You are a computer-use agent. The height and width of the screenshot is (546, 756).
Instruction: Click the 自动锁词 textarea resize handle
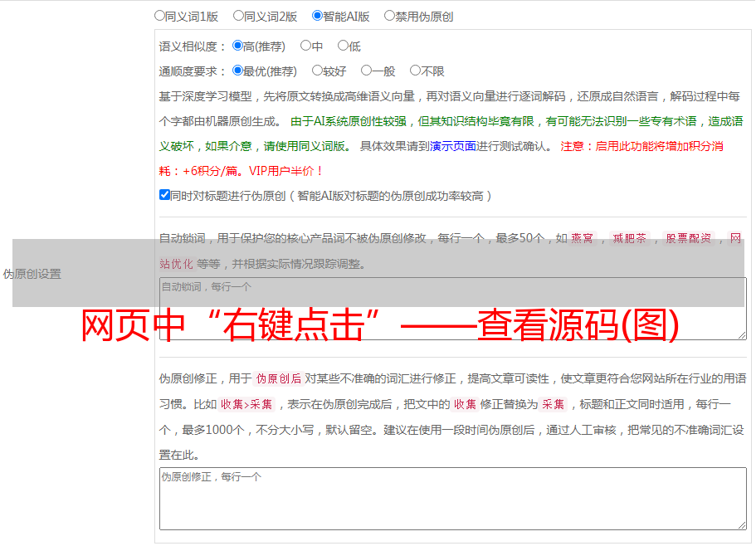(741, 334)
